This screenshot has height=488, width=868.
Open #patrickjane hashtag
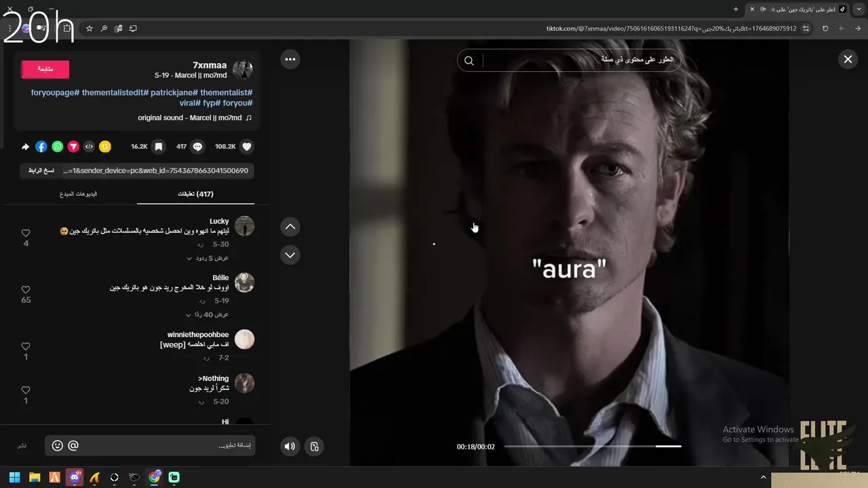174,92
